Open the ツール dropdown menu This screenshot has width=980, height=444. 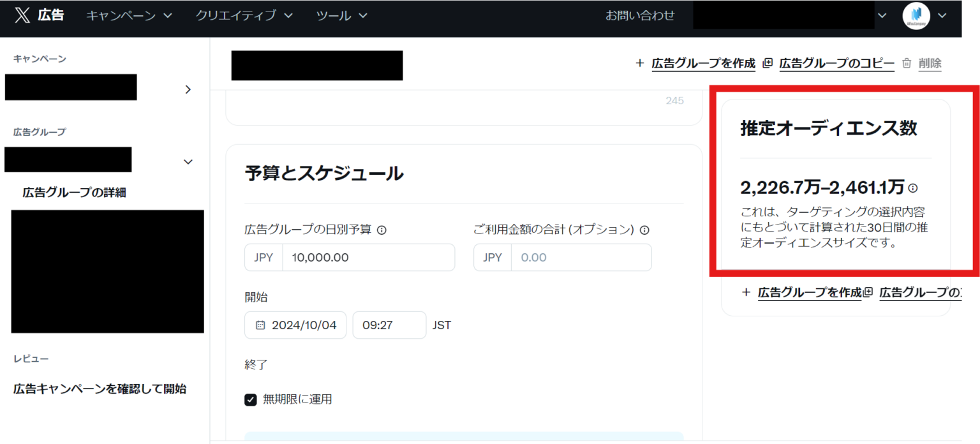[341, 15]
